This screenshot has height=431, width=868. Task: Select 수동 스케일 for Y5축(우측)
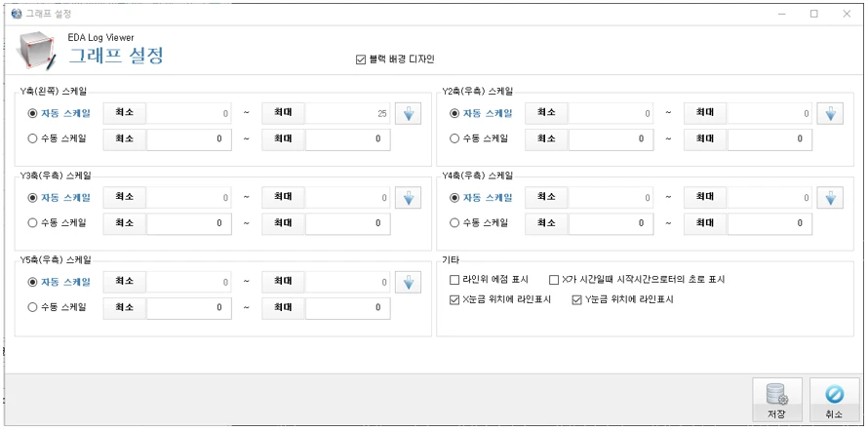(x=58, y=307)
